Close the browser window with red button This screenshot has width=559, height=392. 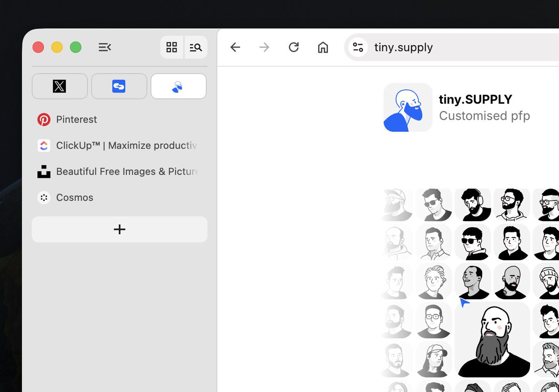click(38, 47)
